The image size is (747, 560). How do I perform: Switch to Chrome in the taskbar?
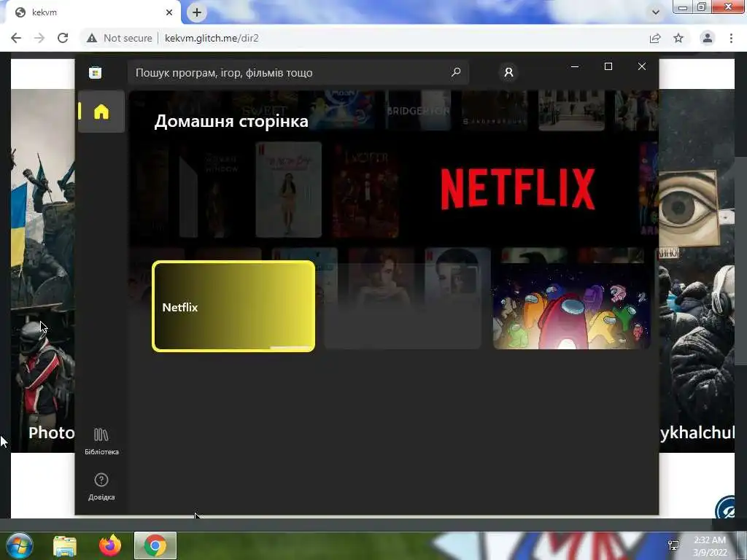pos(155,545)
